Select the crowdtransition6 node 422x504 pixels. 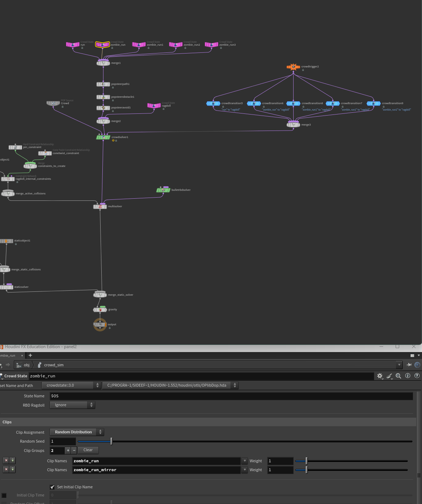click(x=254, y=103)
